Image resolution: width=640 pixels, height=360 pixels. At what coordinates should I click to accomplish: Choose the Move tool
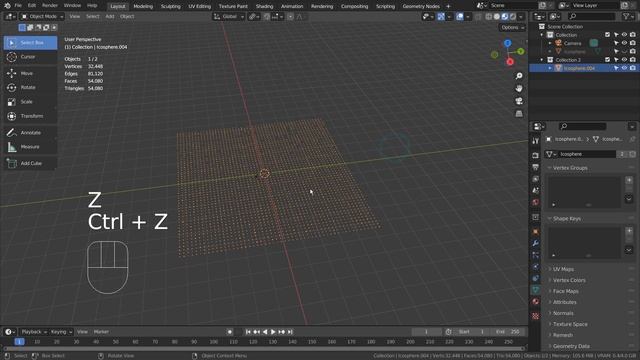coord(31,73)
